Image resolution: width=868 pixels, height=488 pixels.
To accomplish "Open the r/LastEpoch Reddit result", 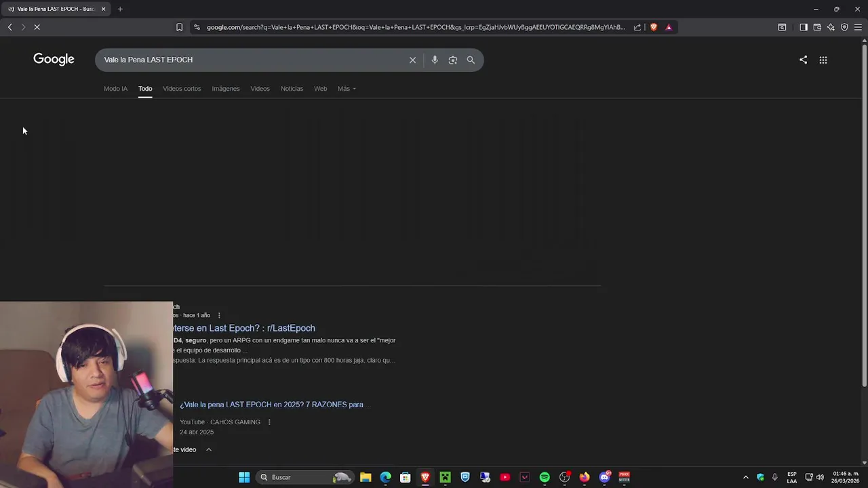I will [x=244, y=328].
